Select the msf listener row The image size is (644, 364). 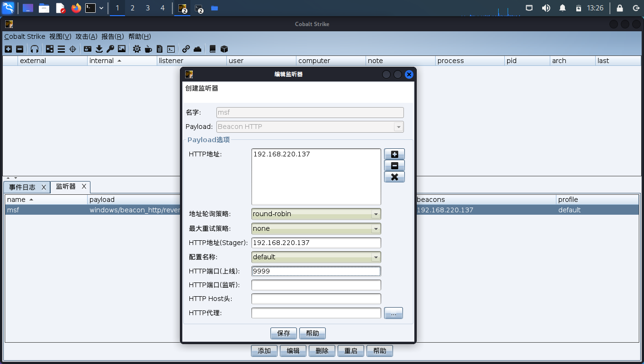pos(322,210)
